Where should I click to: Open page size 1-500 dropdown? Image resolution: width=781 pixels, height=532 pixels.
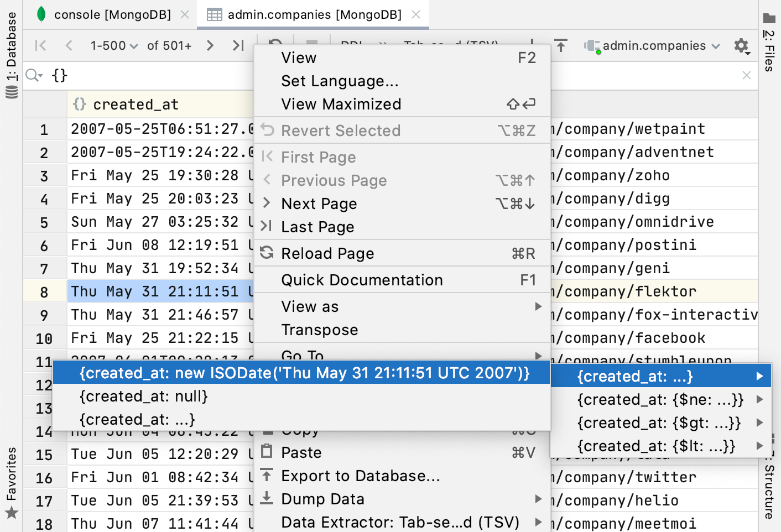[114, 46]
